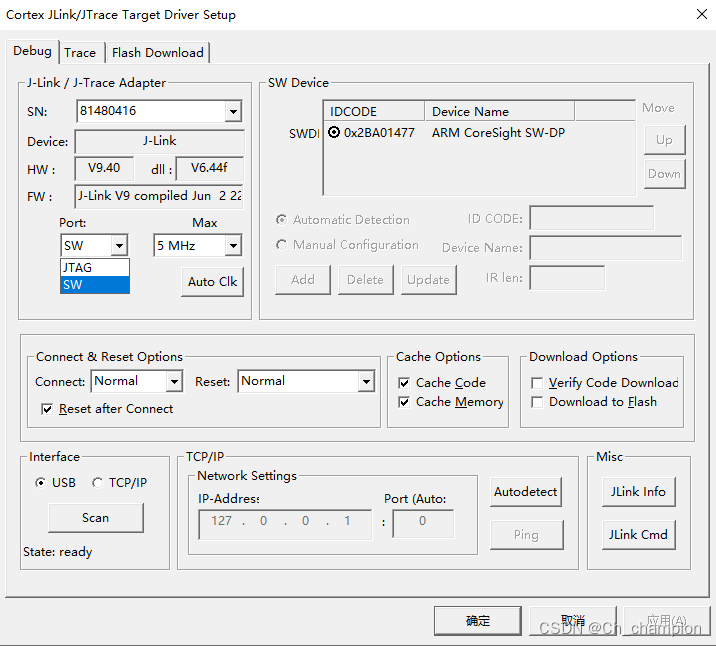The width and height of the screenshot is (716, 646).
Task: Toggle Reset after Connect checkbox
Action: (47, 409)
